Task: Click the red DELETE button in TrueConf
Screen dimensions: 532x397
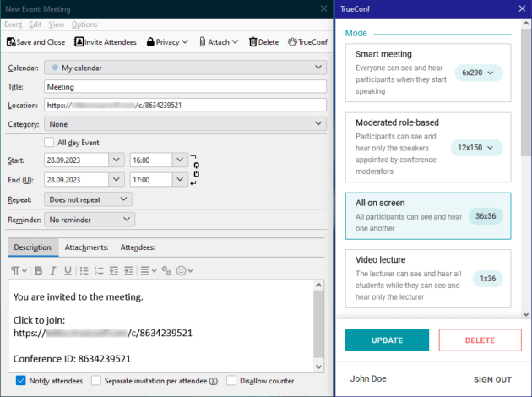Action: pyautogui.click(x=480, y=340)
